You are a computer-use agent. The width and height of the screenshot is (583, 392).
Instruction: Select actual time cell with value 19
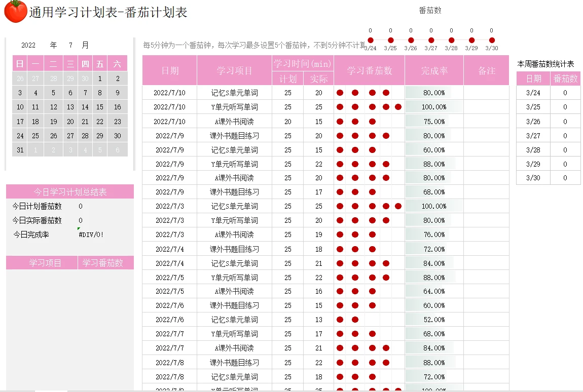click(319, 235)
